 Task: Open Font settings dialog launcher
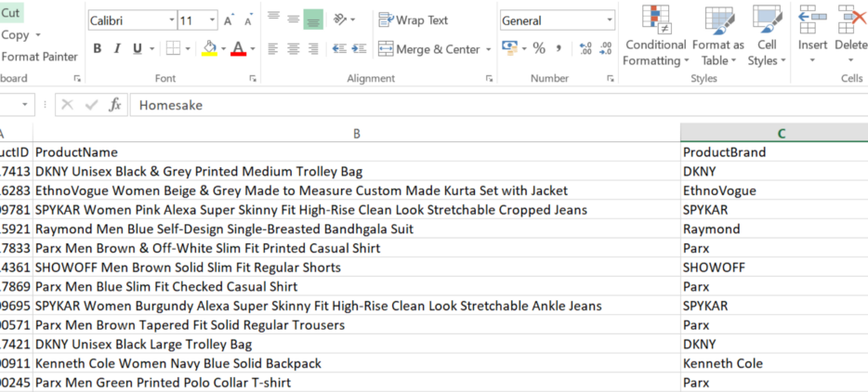[253, 78]
